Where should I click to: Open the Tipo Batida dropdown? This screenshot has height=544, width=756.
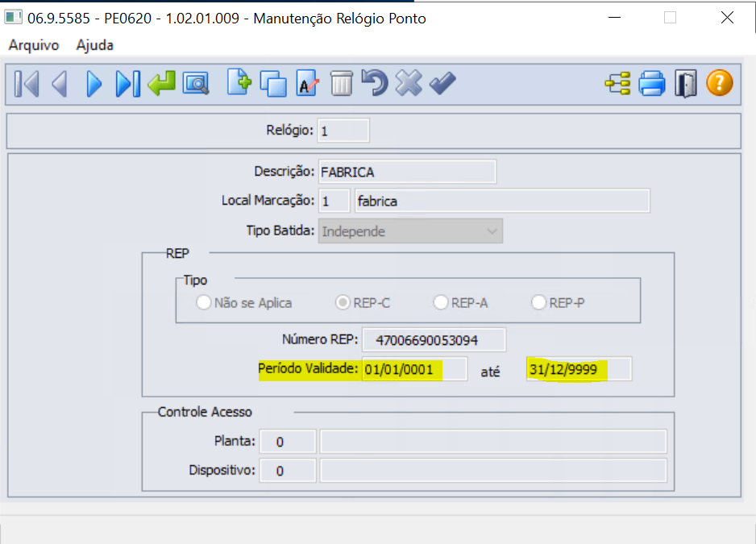pos(410,231)
